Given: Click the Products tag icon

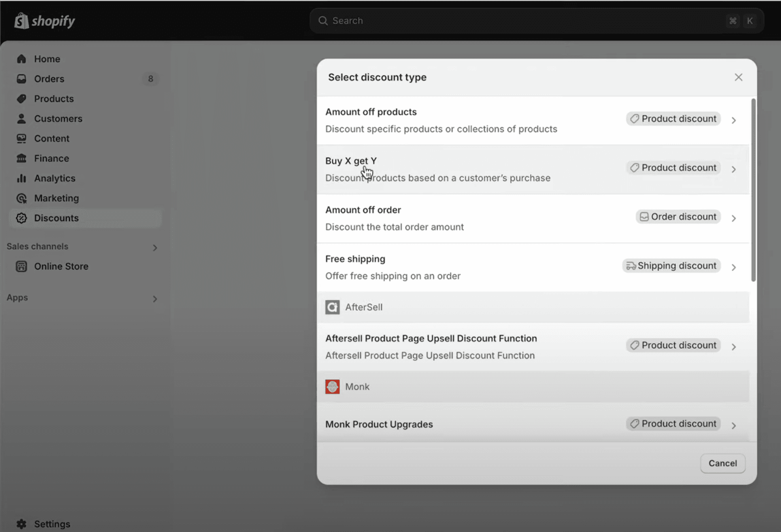Looking at the screenshot, I should [21, 98].
